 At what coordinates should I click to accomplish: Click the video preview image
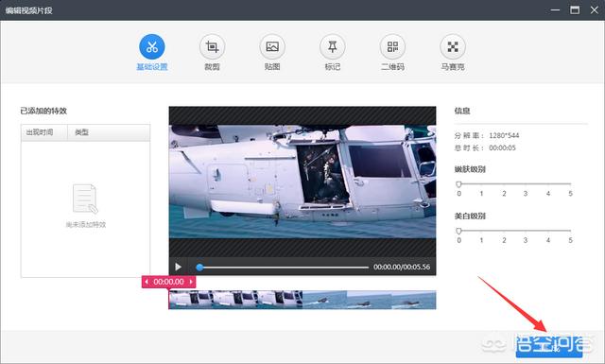[x=302, y=182]
